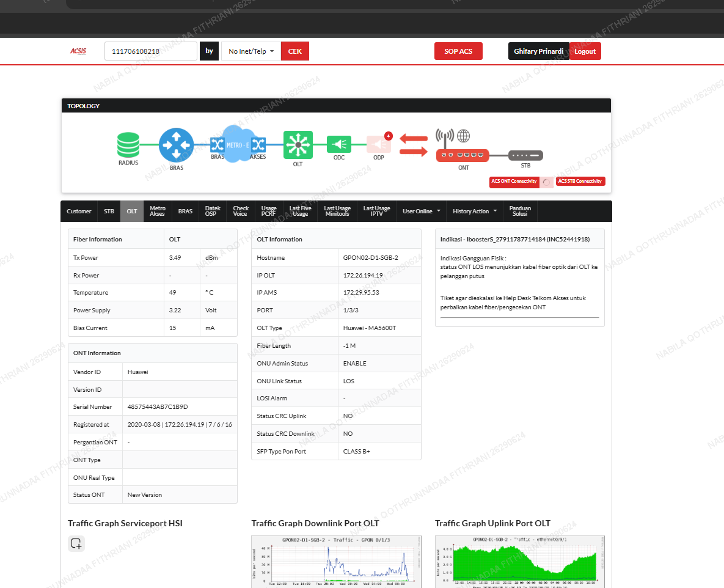
Task: Open the Last Five Usage tab
Action: [300, 211]
